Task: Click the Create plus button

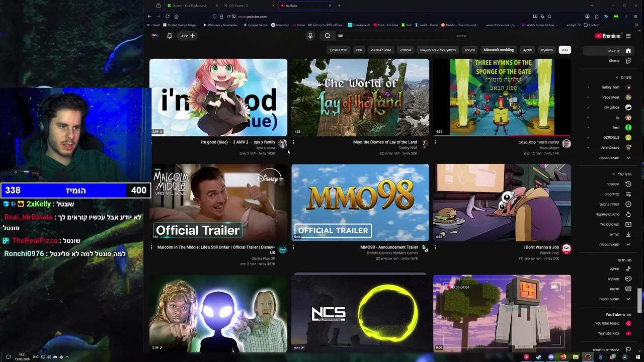Action: click(188, 36)
